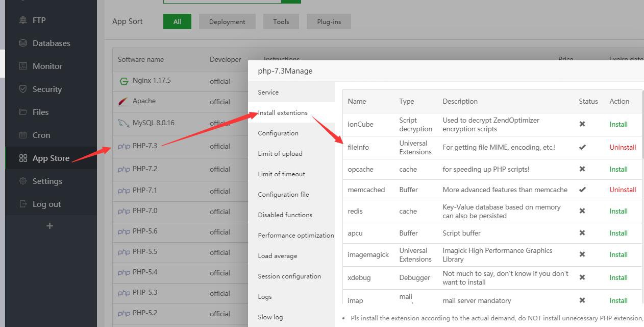
Task: Click the php icon beside PHP-7.0
Action: (124, 211)
